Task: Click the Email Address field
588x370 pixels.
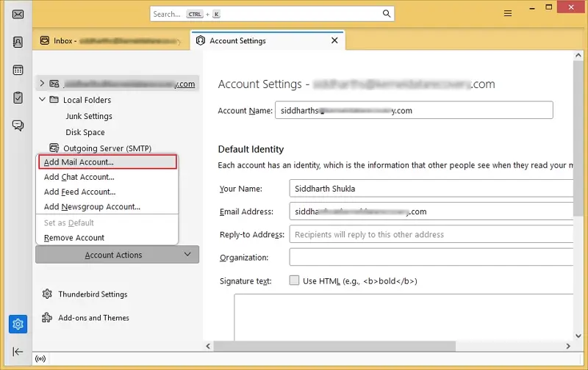Action: (x=431, y=211)
